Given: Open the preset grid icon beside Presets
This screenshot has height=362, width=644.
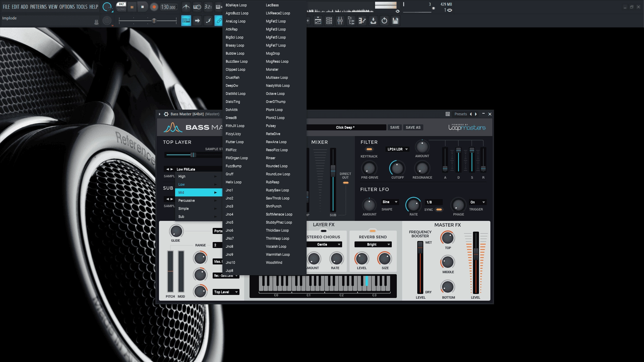Looking at the screenshot, I should (x=448, y=114).
